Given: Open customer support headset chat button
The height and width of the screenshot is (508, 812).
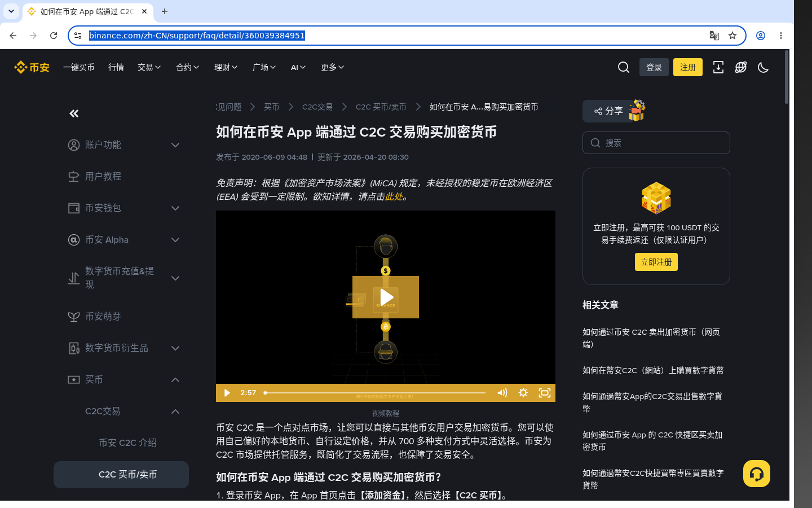Looking at the screenshot, I should pyautogui.click(x=757, y=474).
